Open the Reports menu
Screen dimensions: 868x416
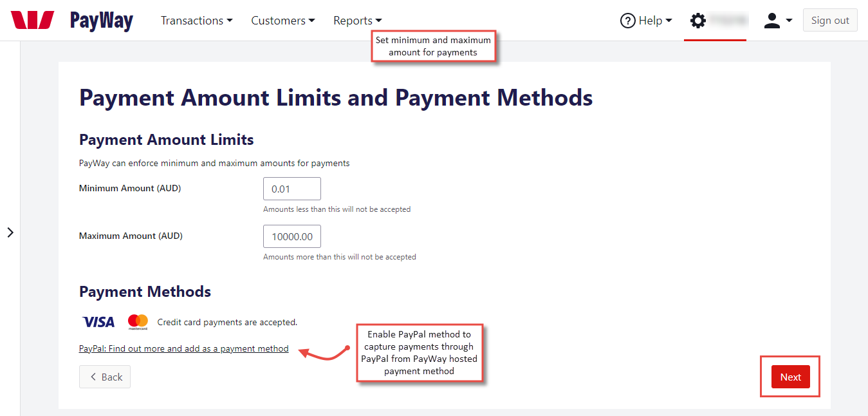357,21
